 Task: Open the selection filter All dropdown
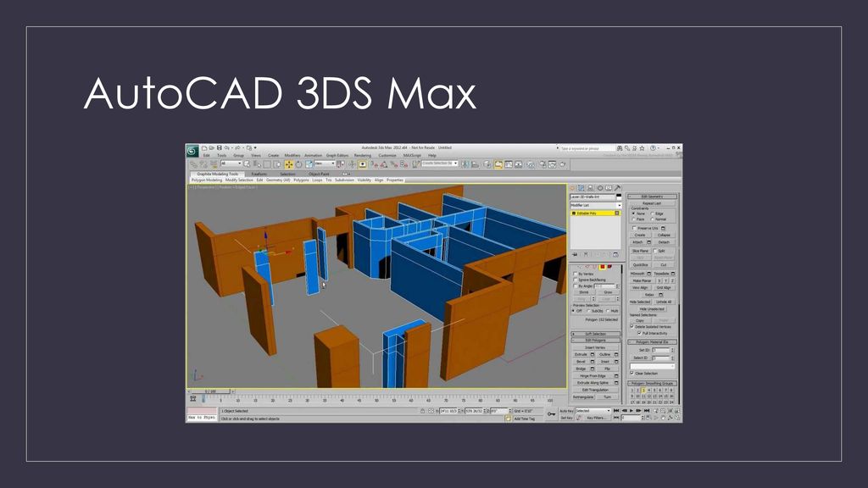[231, 164]
